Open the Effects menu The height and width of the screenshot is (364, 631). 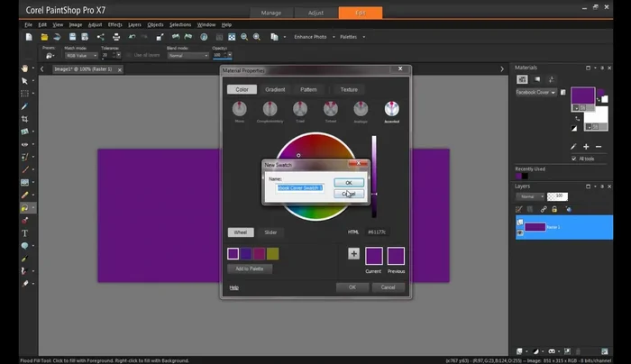(x=114, y=24)
